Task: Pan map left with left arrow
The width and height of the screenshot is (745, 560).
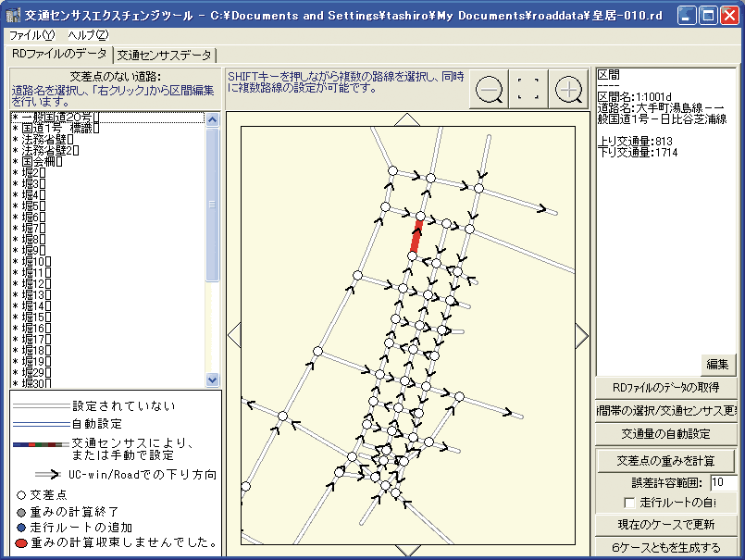Action: point(234,335)
